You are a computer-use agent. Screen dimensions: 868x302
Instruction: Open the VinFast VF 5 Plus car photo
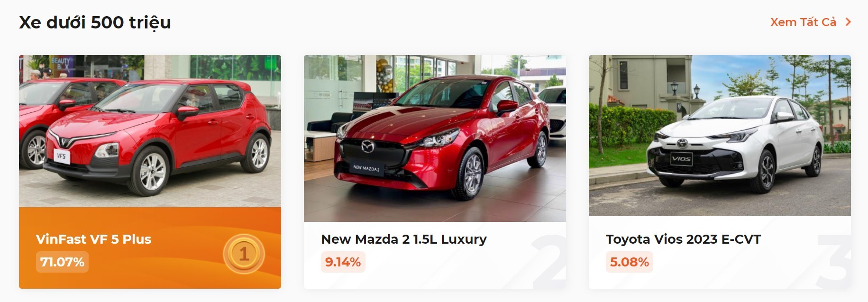pos(150,131)
